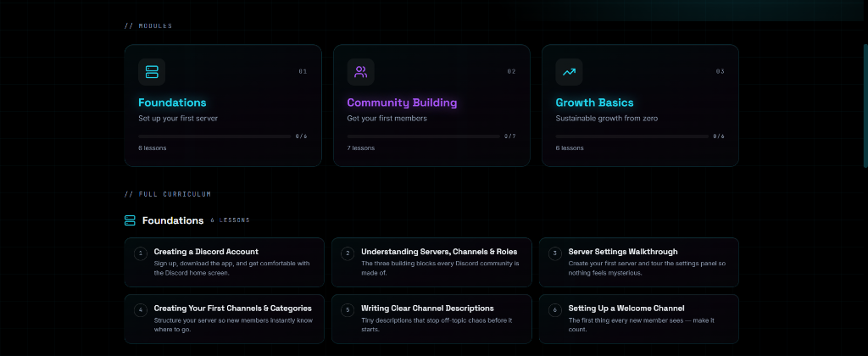This screenshot has width=868, height=356.
Task: Click the Growth Basics trending arrow icon
Action: [569, 72]
